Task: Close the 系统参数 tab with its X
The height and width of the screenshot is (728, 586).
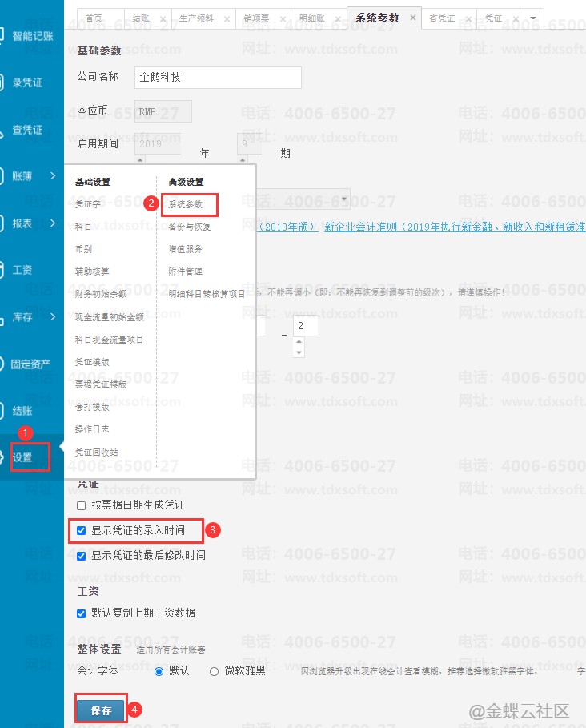Action: point(412,17)
